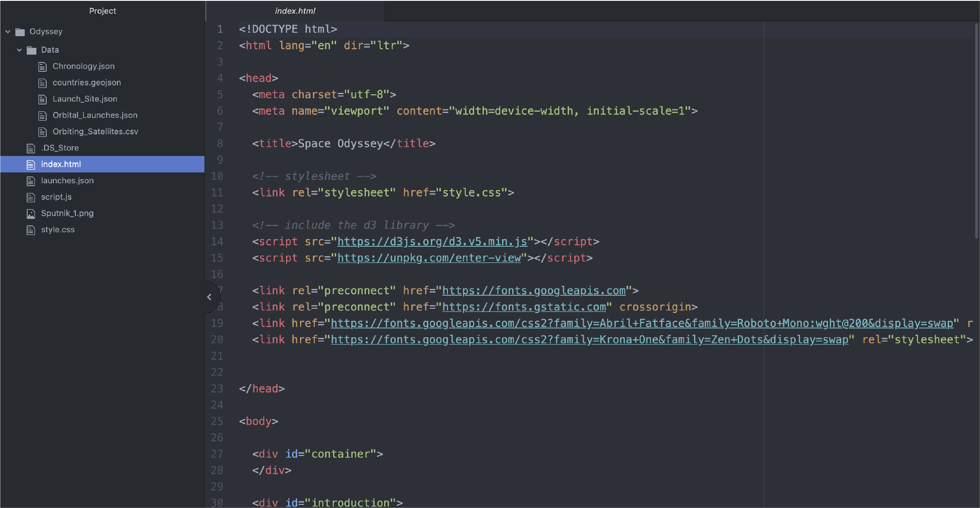
Task: Select Launch_Site.json file
Action: (85, 99)
